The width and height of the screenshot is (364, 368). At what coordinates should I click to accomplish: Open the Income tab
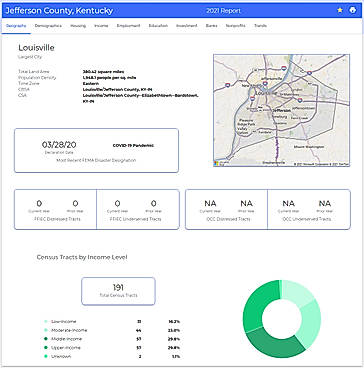pos(101,26)
